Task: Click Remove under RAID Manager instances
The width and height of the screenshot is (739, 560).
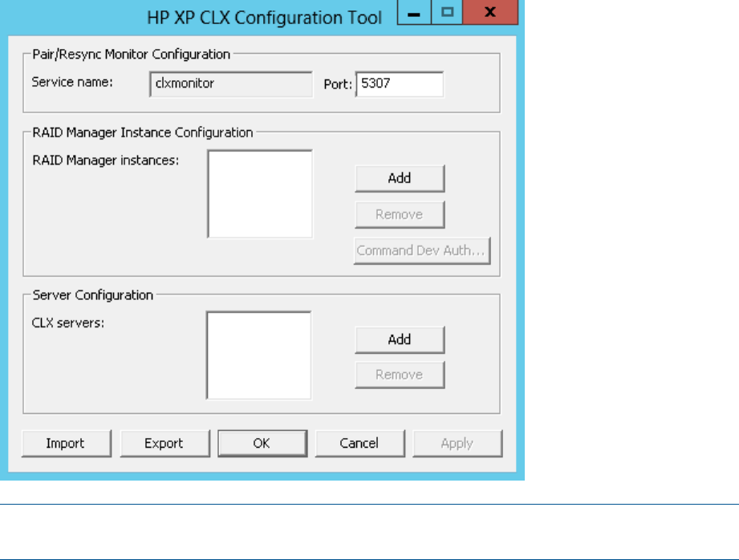Action: [x=400, y=214]
